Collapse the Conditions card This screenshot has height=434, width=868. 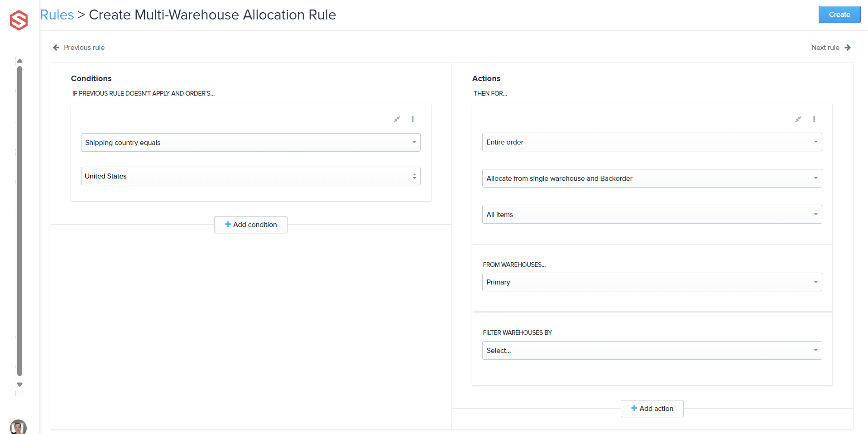[x=397, y=119]
